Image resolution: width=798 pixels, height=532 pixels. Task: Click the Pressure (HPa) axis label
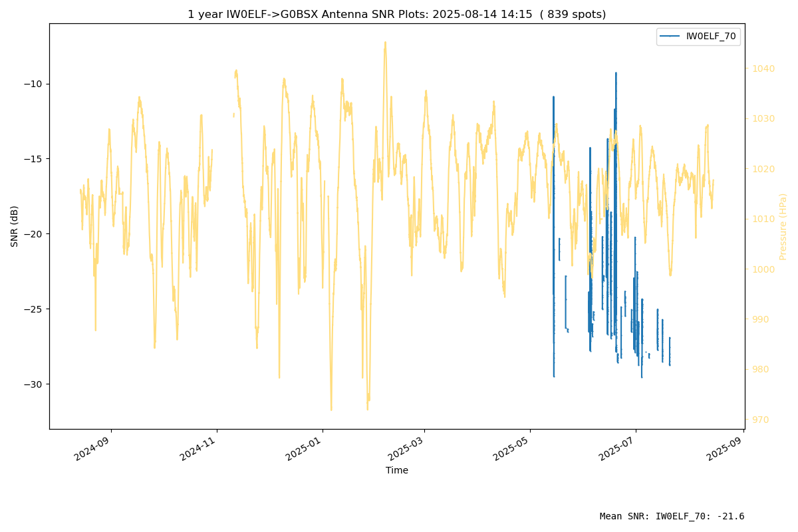coord(783,226)
